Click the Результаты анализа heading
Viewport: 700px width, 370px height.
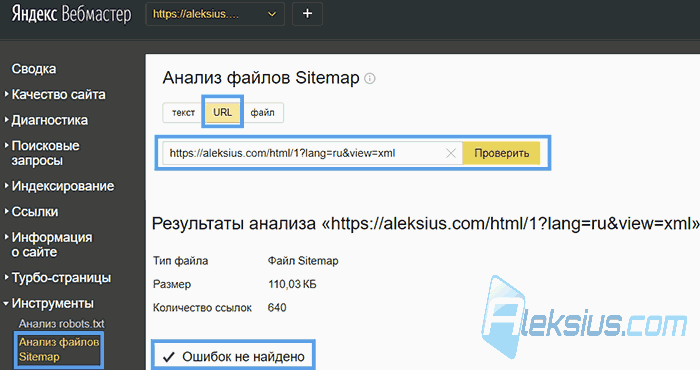pyautogui.click(x=426, y=223)
